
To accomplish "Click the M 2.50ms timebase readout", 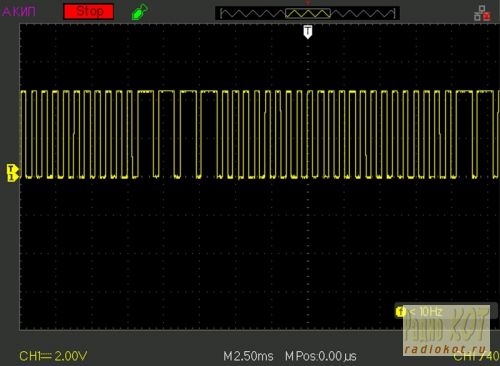I will [x=248, y=356].
